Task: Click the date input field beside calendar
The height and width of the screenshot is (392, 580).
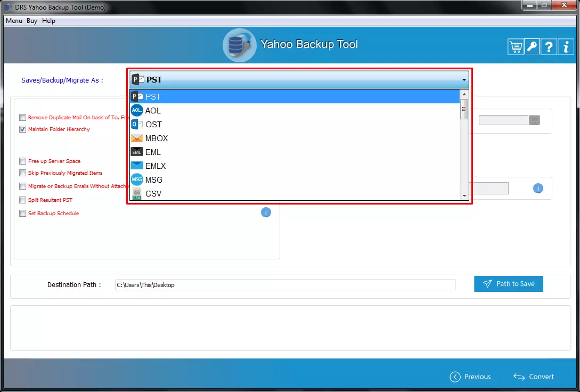Action: [503, 120]
